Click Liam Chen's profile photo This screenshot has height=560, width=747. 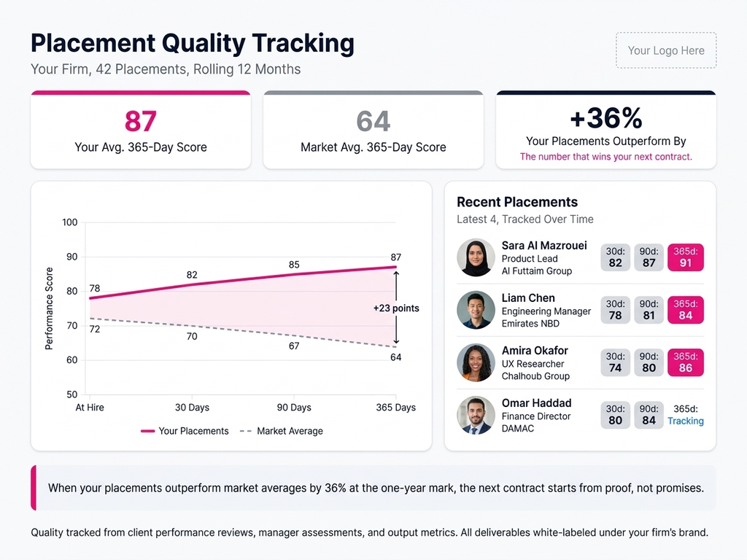pyautogui.click(x=476, y=310)
